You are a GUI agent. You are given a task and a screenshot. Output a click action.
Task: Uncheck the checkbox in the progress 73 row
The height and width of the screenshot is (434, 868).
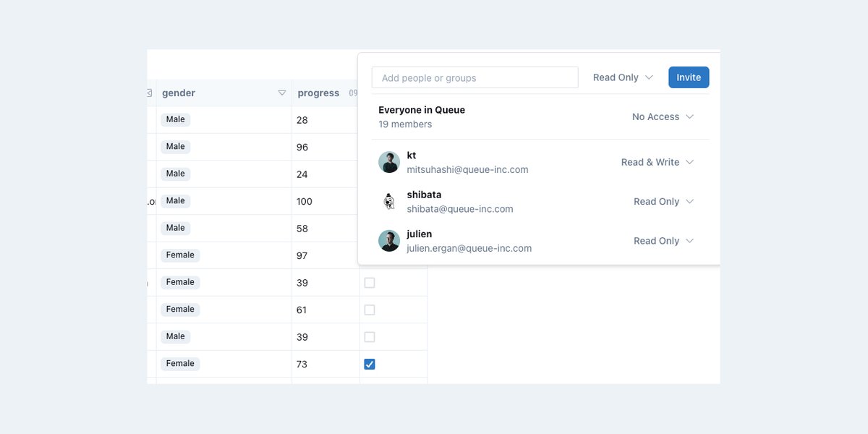click(370, 364)
